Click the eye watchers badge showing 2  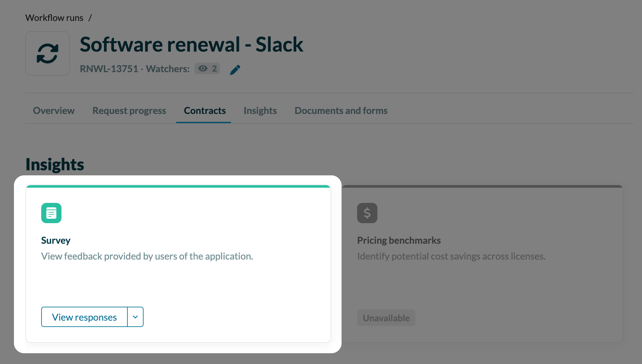point(207,69)
